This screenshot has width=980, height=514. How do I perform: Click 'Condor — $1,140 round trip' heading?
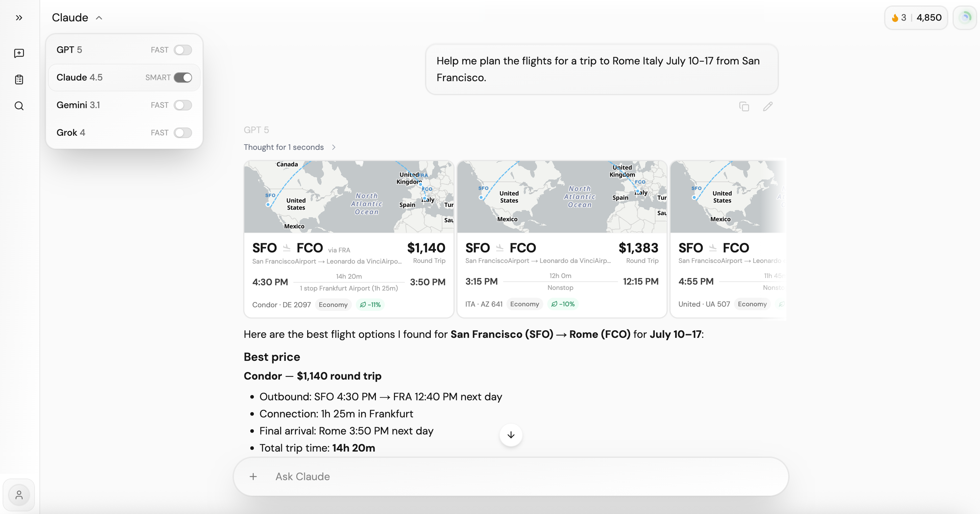(x=312, y=376)
